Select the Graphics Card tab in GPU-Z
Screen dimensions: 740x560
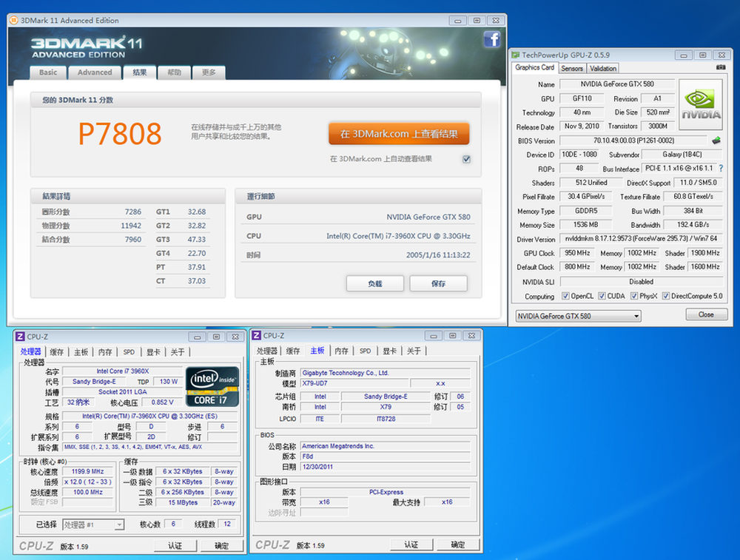[535, 67]
